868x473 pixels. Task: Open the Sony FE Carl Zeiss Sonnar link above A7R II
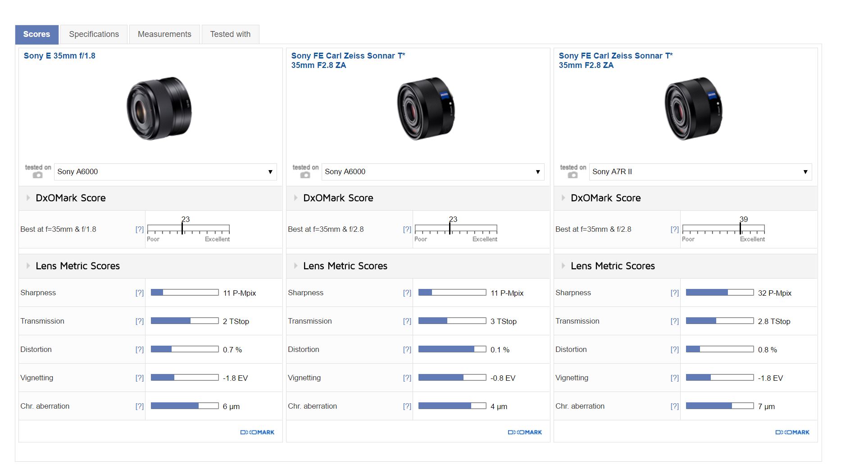click(615, 60)
